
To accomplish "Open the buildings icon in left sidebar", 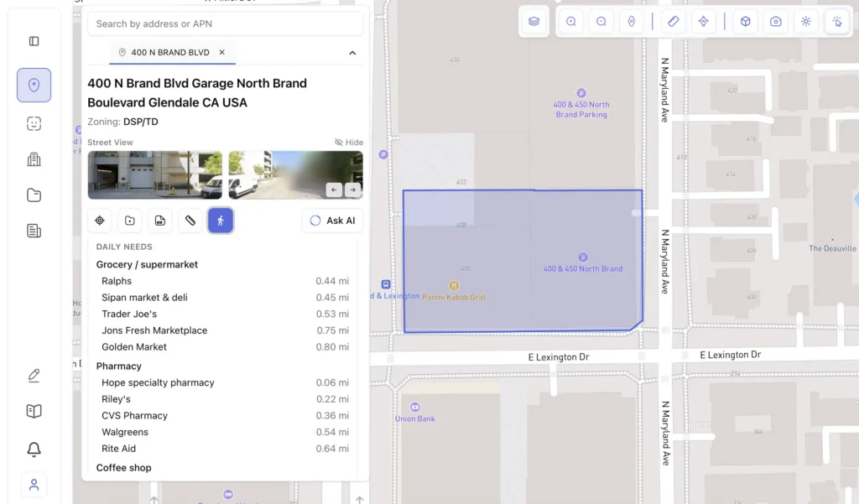I will tap(34, 159).
